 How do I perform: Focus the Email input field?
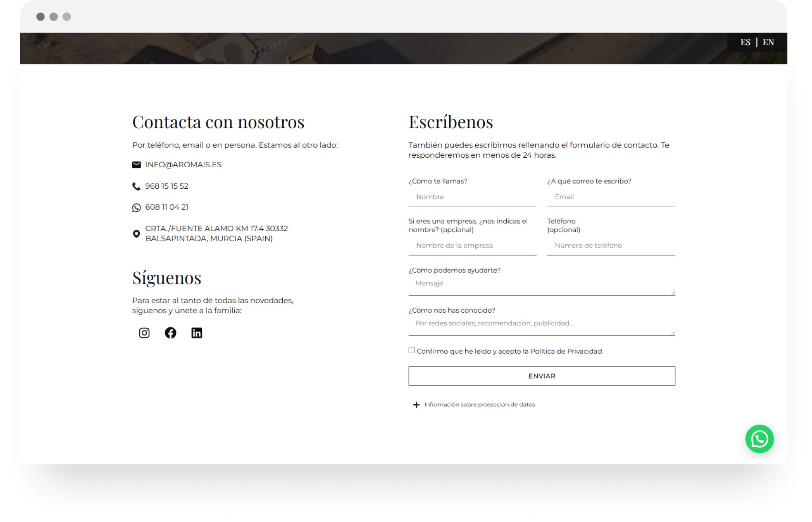[x=611, y=197]
